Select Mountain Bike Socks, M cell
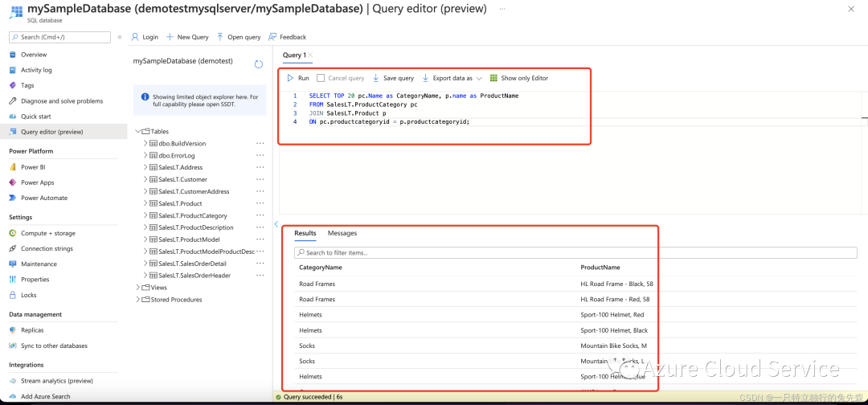This screenshot has height=405, width=868. pos(613,346)
